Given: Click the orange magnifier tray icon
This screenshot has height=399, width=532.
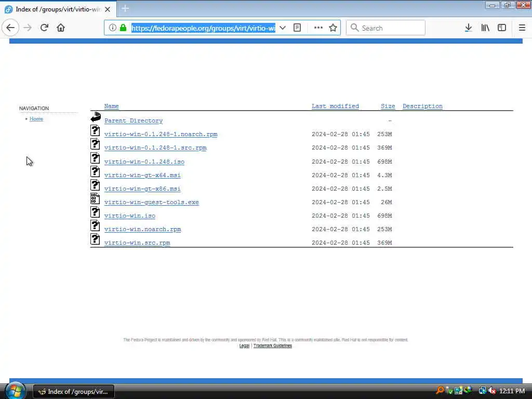Looking at the screenshot, I should click(x=440, y=391).
